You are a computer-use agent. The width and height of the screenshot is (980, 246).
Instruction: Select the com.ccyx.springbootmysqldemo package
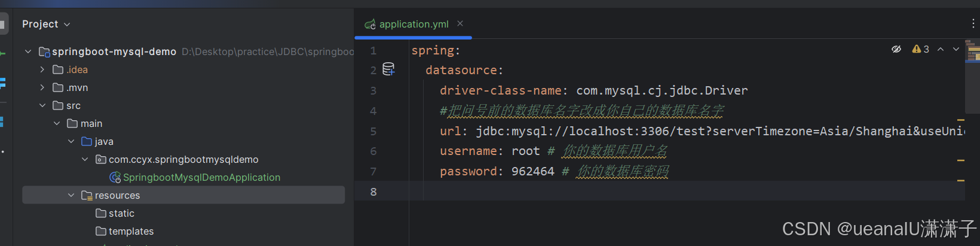pos(183,159)
